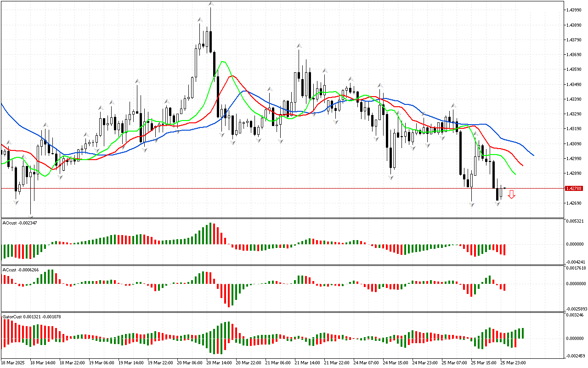This screenshot has width=588, height=368.
Task: Click the GatorCust scale maximum 0.003246
Action: pos(575,315)
